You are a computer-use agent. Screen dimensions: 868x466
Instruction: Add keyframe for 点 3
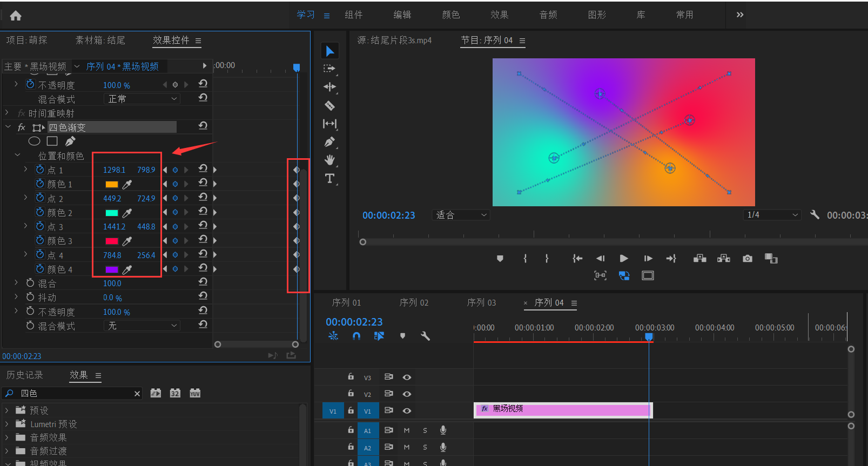tap(175, 226)
